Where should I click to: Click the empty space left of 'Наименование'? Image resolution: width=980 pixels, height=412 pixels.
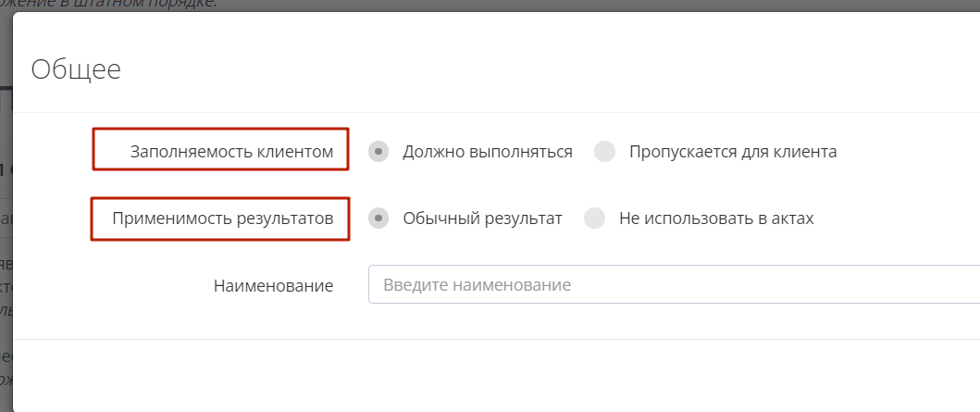coord(111,286)
